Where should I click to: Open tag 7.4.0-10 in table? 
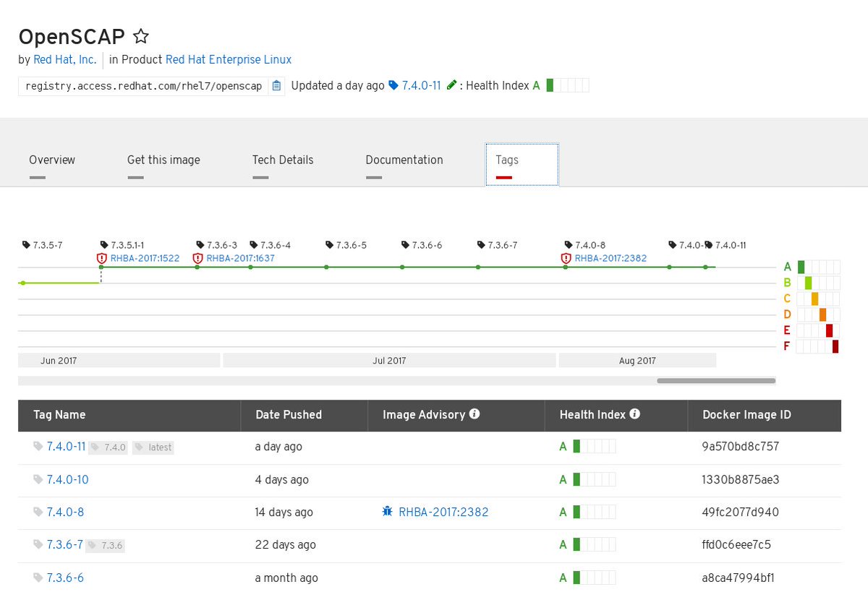[68, 479]
